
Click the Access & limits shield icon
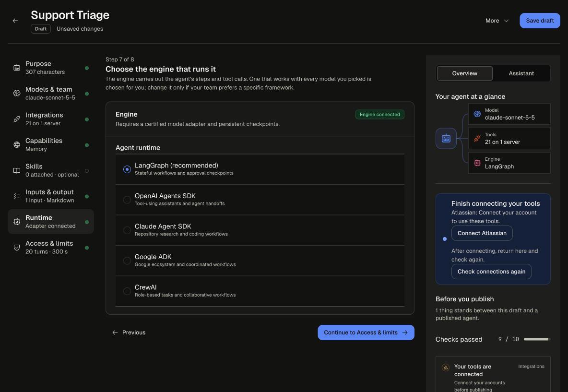(17, 248)
